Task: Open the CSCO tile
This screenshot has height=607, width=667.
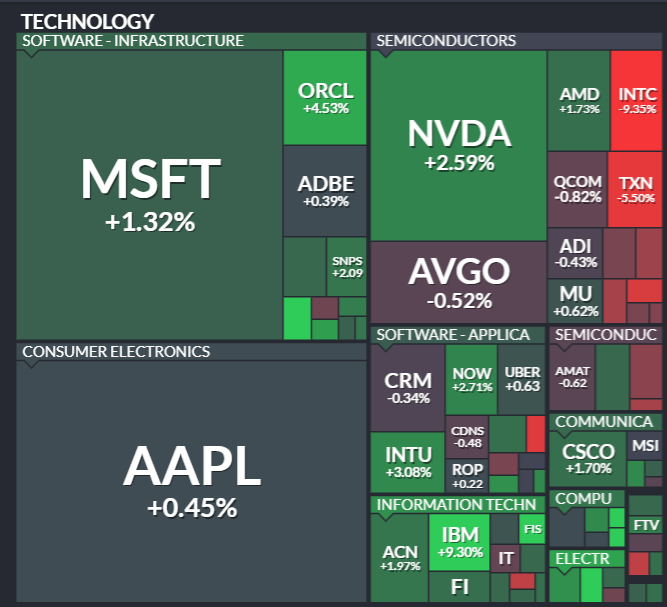Action: coord(587,458)
